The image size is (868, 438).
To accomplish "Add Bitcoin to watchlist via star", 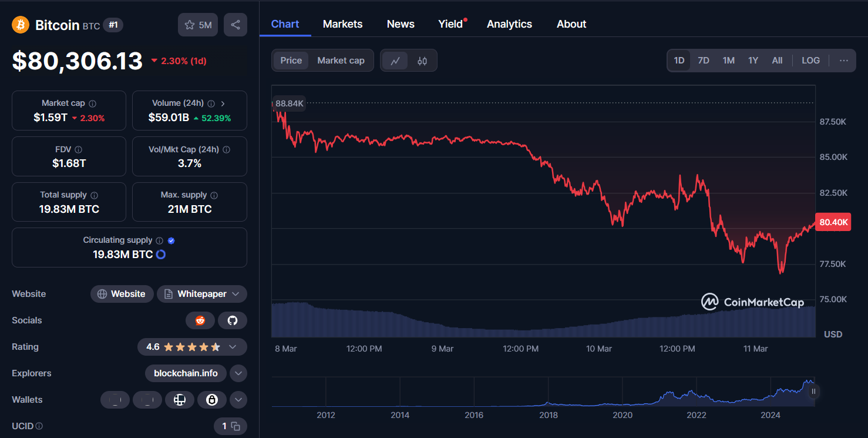I will click(x=189, y=25).
